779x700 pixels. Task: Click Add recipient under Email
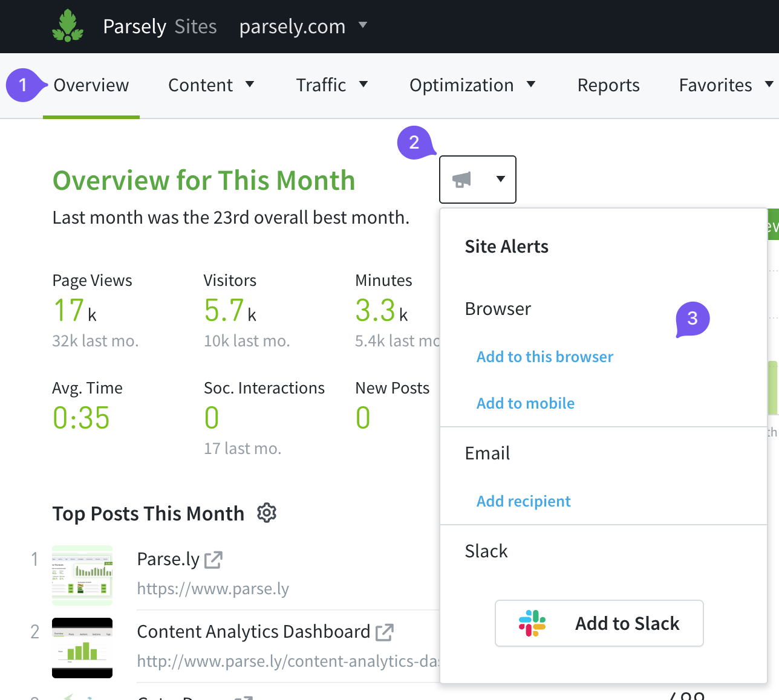(x=523, y=501)
